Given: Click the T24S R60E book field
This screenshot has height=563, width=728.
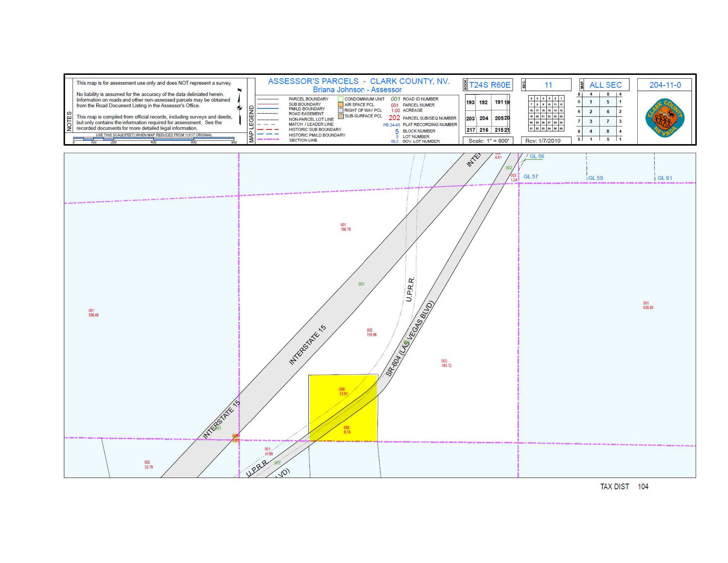Looking at the screenshot, I should 489,85.
